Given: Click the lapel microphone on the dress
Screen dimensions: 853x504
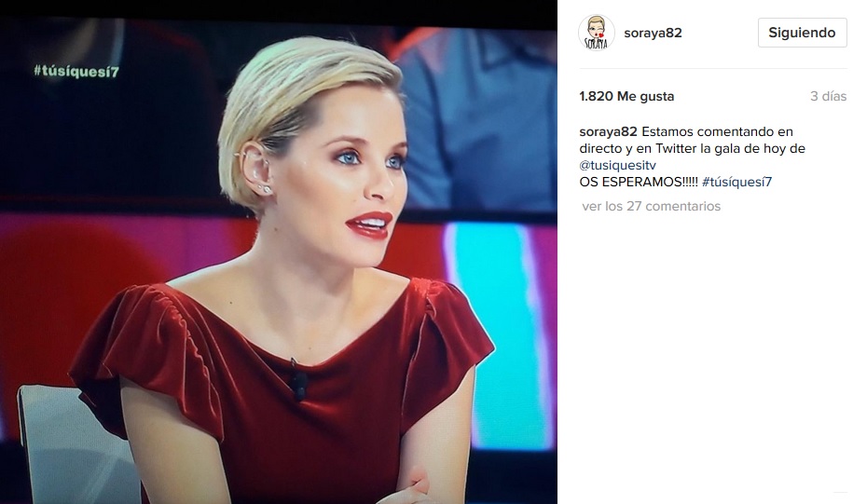Looking at the screenshot, I should click(298, 381).
